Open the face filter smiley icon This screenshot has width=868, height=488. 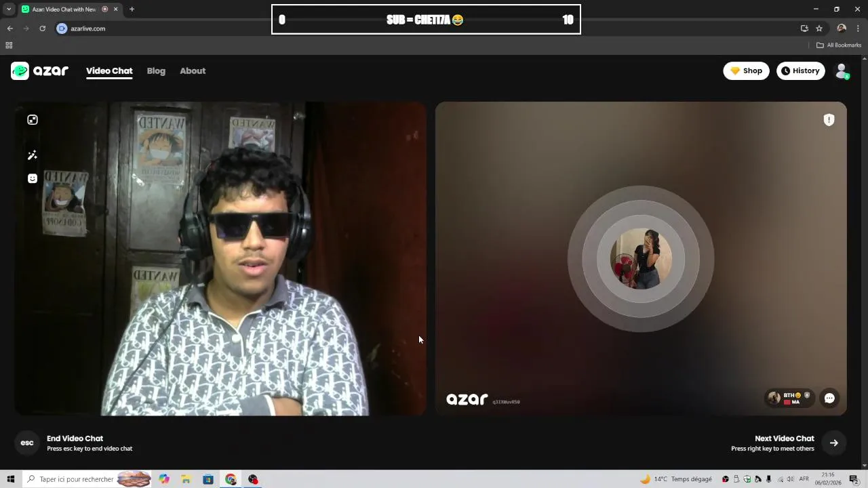(x=33, y=178)
